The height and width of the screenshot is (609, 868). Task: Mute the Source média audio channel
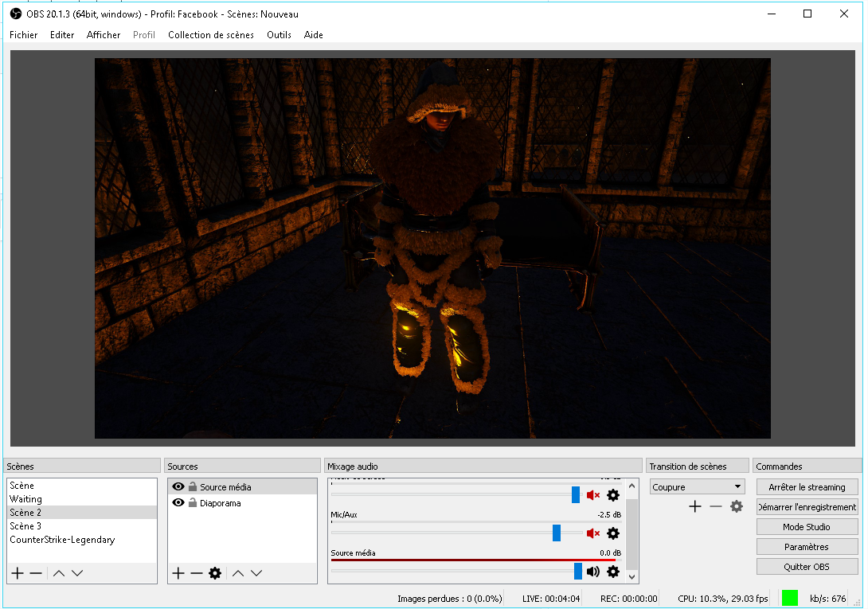[x=593, y=572]
